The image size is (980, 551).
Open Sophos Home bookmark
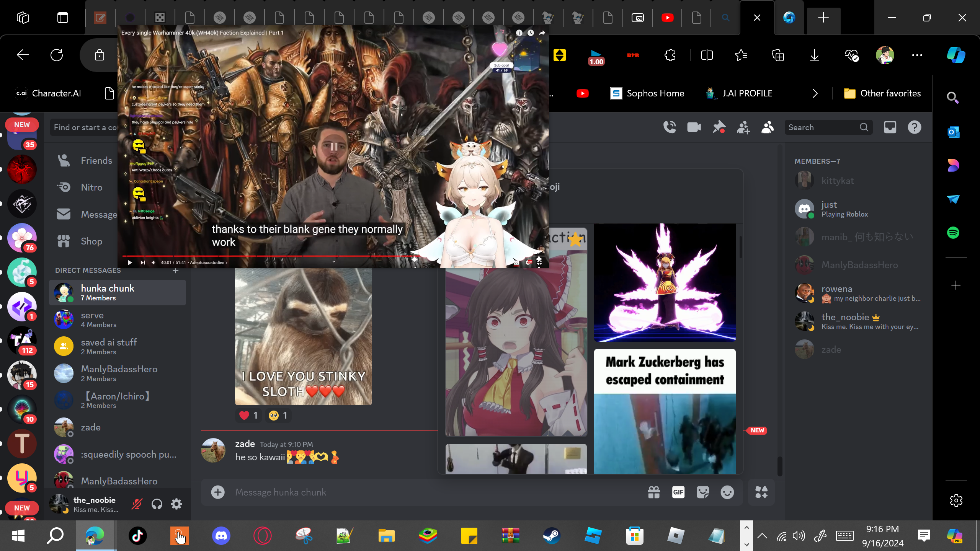click(x=647, y=93)
